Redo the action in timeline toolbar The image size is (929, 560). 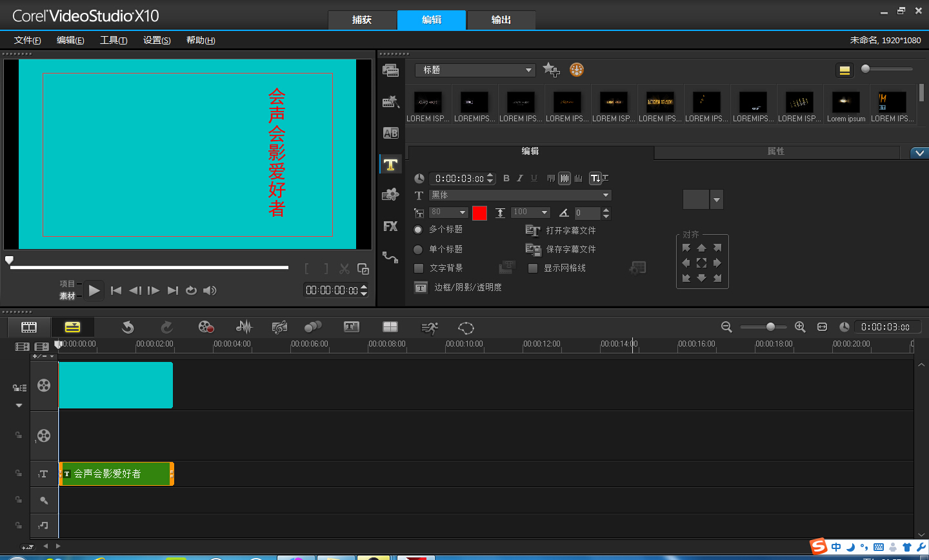pyautogui.click(x=166, y=327)
